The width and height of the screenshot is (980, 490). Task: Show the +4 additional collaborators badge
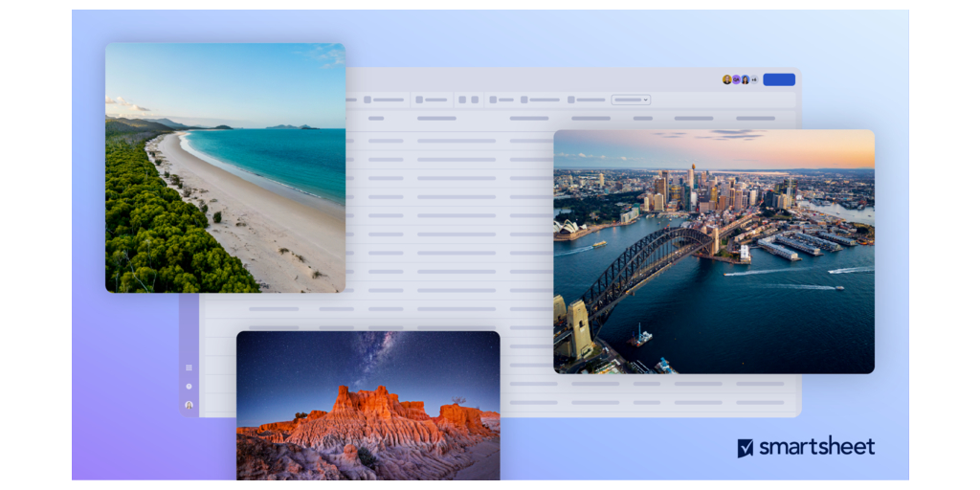[754, 79]
